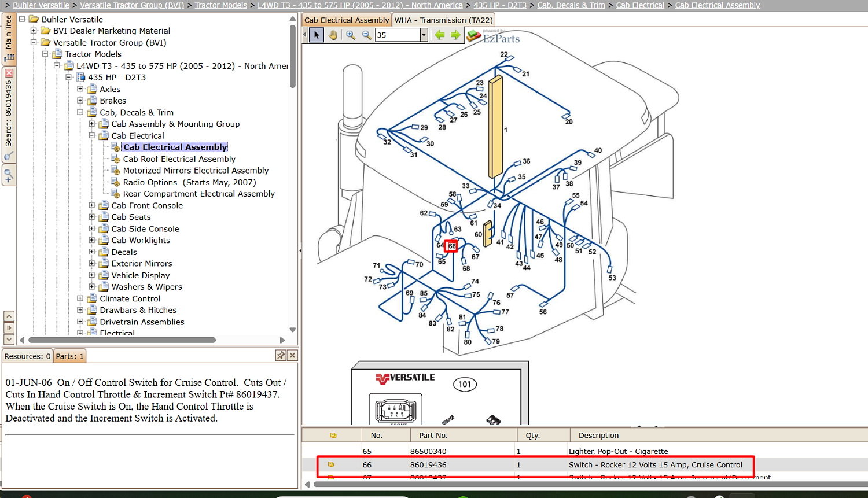Click the Motorized Mirrors Electrical Assembly page icon
Viewport: 868px width, 498px height.
click(x=115, y=171)
